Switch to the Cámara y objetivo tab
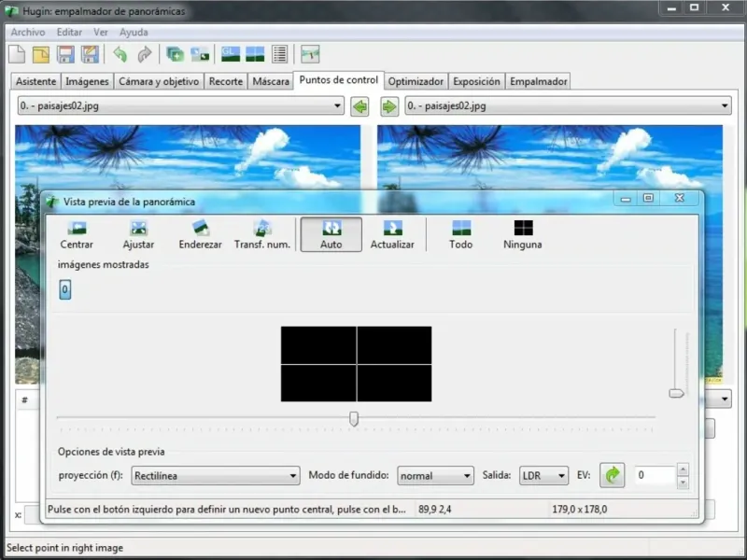The image size is (747, 560). [x=159, y=81]
